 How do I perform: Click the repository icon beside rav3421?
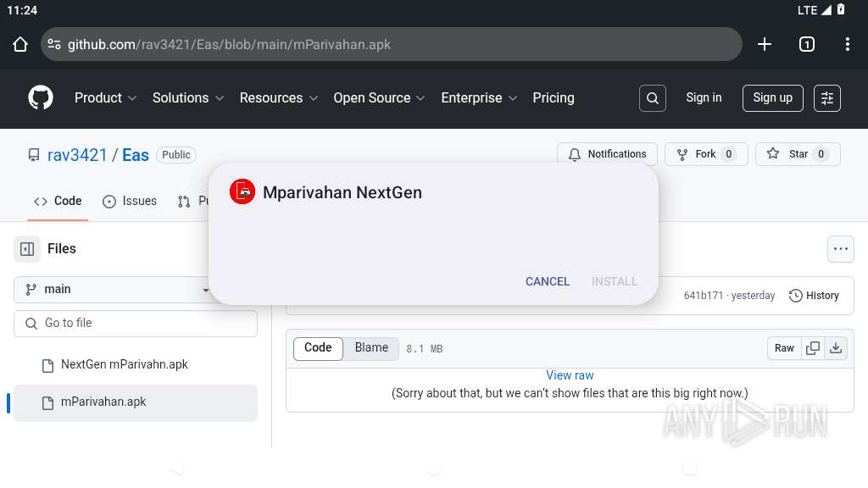coord(34,155)
